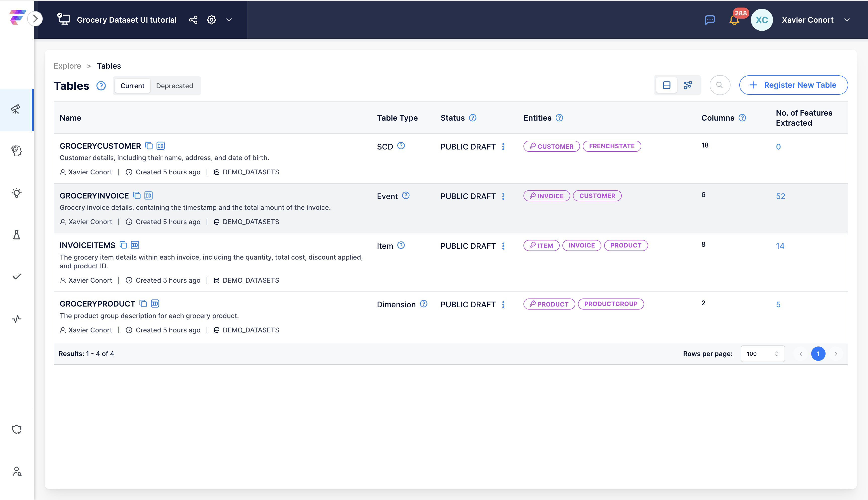Show help for Event table type
Viewport: 868px width, 500px height.
click(x=406, y=196)
